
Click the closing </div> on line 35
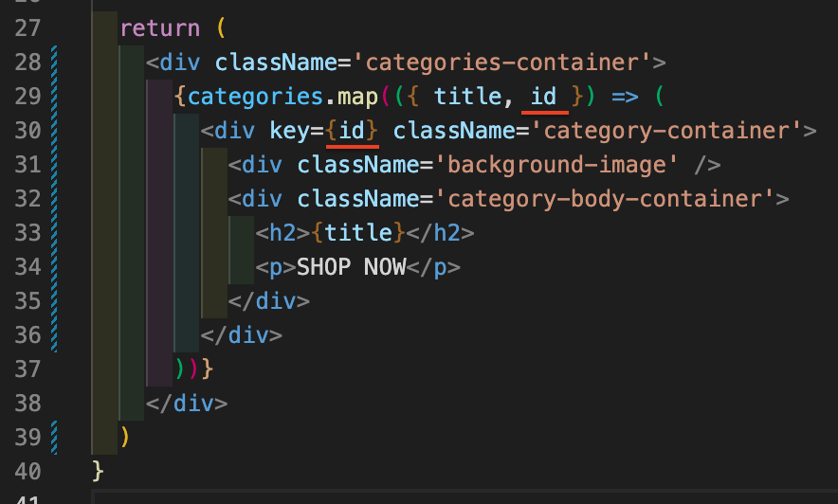269,301
